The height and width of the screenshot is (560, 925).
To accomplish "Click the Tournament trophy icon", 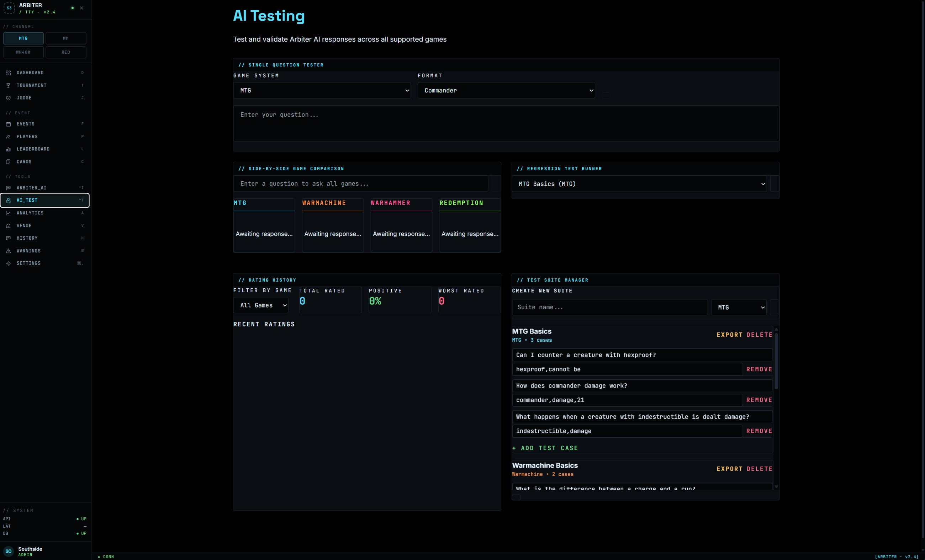I will 8,86.
